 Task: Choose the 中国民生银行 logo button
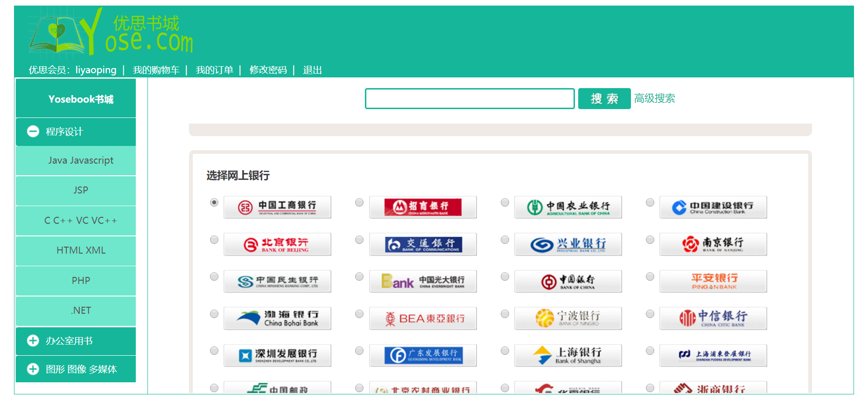click(x=277, y=281)
